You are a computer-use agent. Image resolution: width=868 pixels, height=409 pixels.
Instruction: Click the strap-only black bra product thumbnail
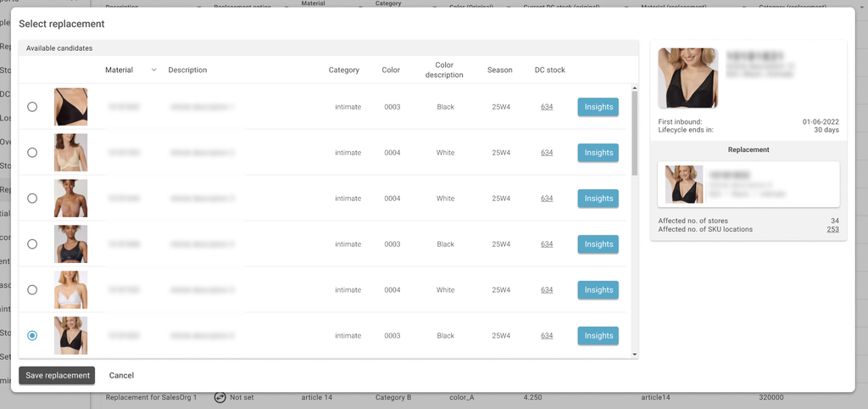71,106
